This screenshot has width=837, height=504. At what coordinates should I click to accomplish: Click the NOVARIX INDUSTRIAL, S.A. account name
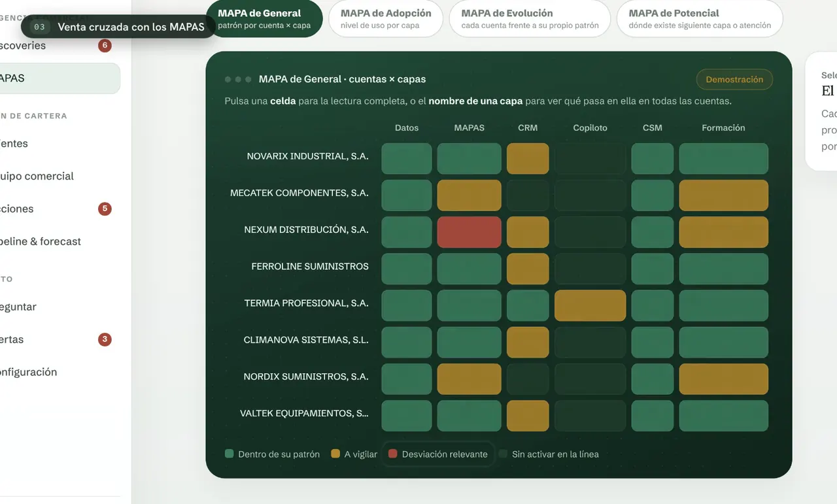[307, 156]
